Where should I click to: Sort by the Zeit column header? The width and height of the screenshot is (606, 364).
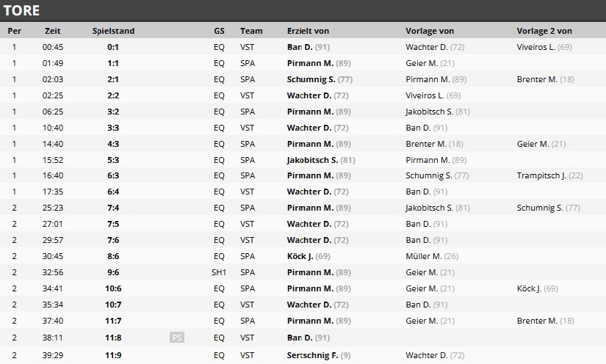point(52,31)
